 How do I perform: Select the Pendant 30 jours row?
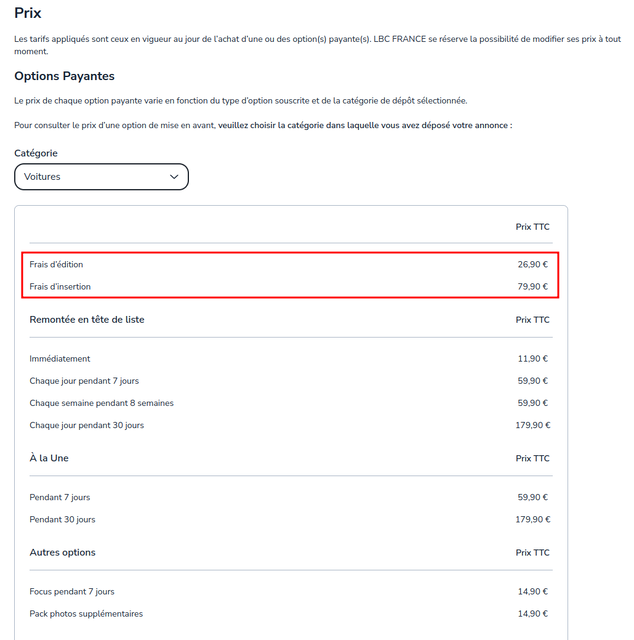point(291,519)
